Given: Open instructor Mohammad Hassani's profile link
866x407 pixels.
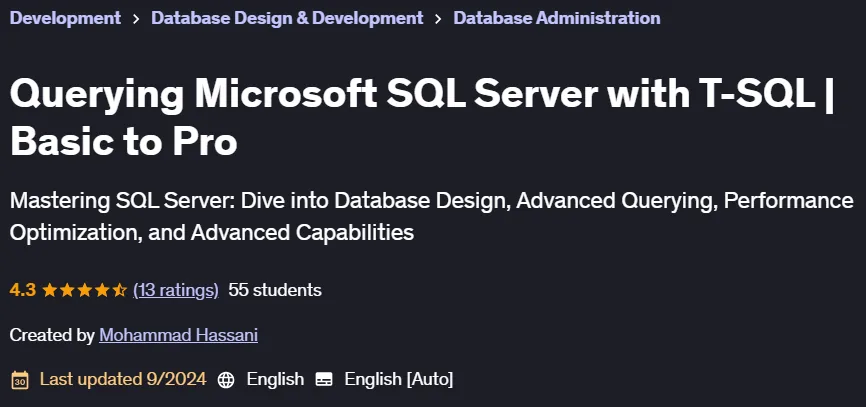Looking at the screenshot, I should pyautogui.click(x=178, y=335).
